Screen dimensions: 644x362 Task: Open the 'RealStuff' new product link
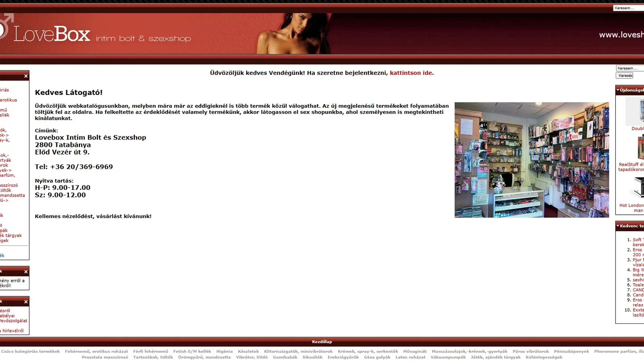click(632, 167)
